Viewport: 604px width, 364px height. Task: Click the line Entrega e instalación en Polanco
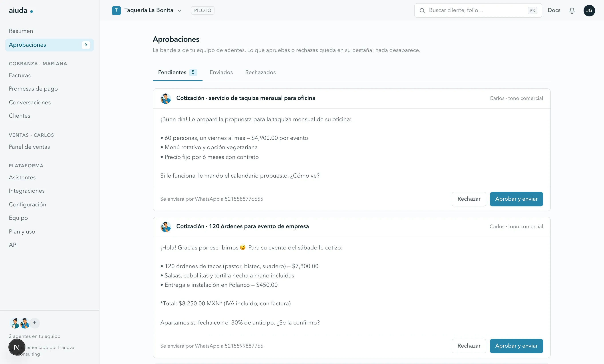[x=219, y=285]
